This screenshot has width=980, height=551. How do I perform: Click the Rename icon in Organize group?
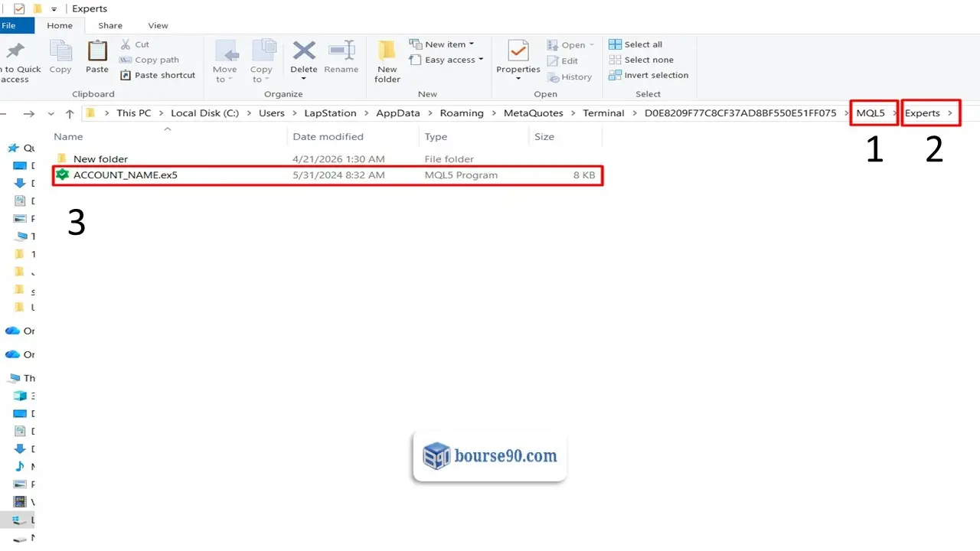click(x=341, y=51)
